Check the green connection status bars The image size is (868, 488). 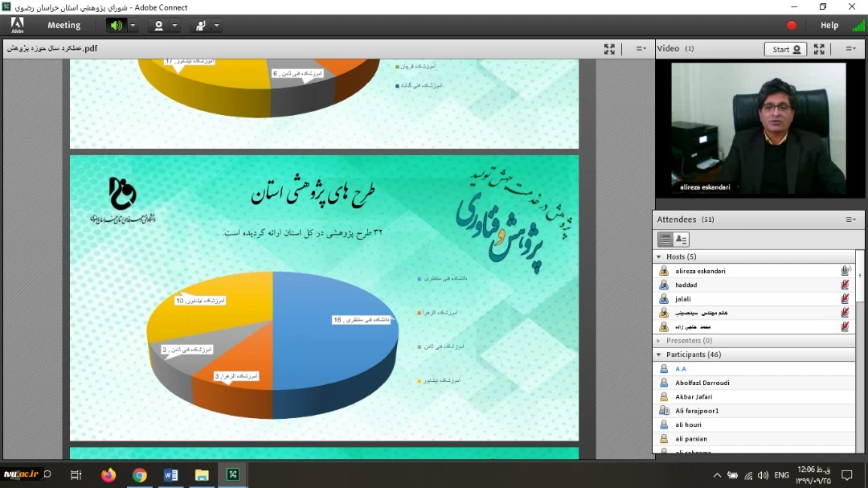click(x=858, y=26)
